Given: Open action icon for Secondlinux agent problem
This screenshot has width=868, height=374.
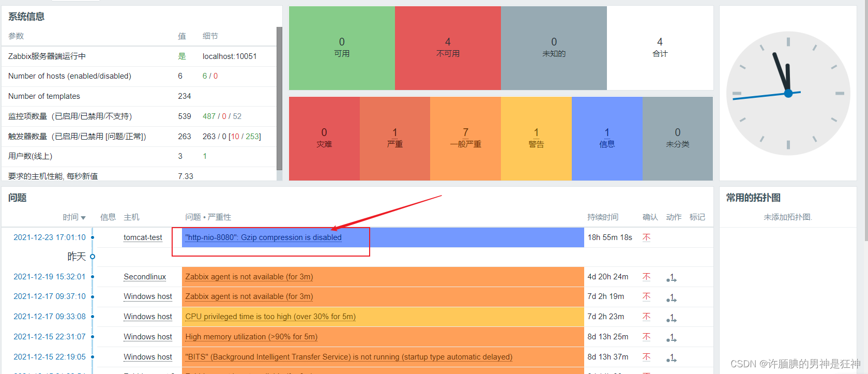Looking at the screenshot, I should coord(672,278).
